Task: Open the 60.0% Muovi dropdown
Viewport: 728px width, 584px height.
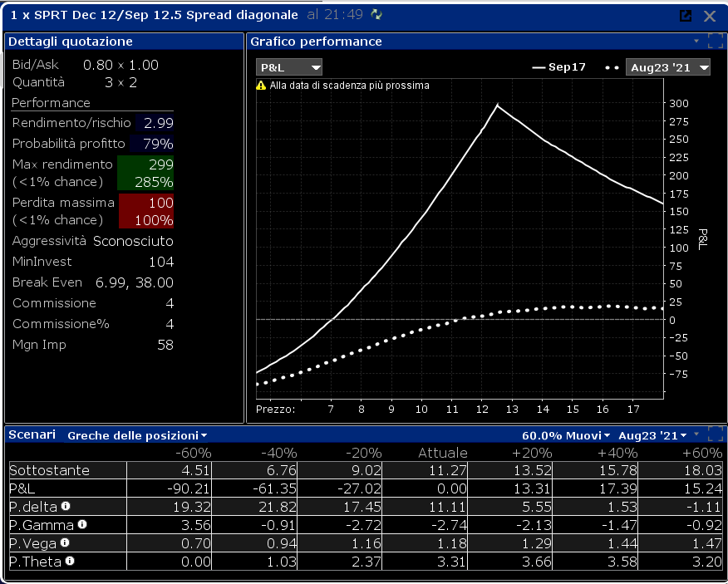Action: 566,435
